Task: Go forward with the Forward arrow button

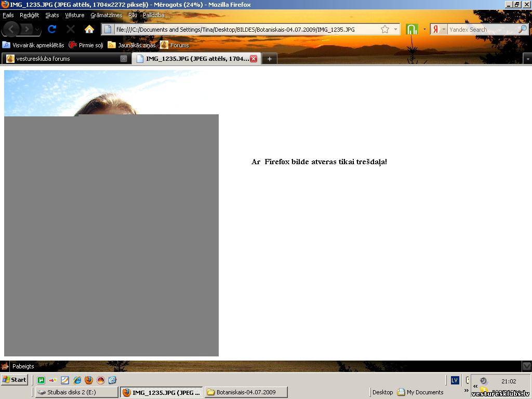Action: coord(26,30)
